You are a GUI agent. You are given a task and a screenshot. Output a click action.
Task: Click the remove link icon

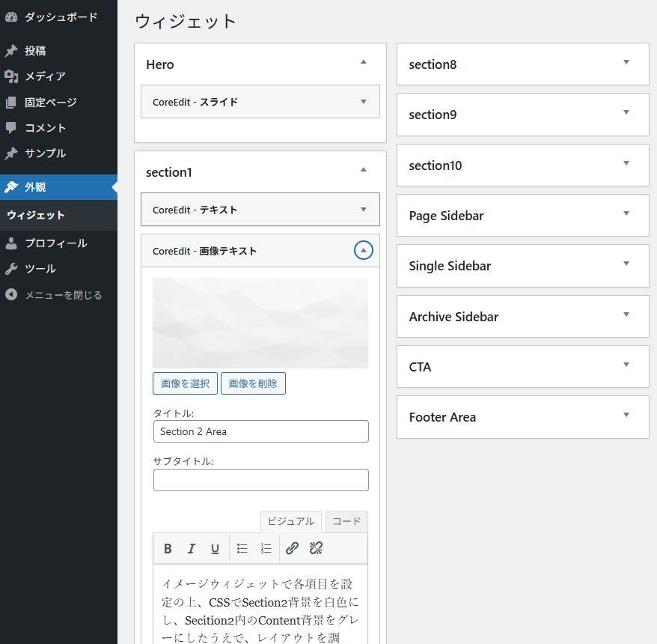pos(316,549)
